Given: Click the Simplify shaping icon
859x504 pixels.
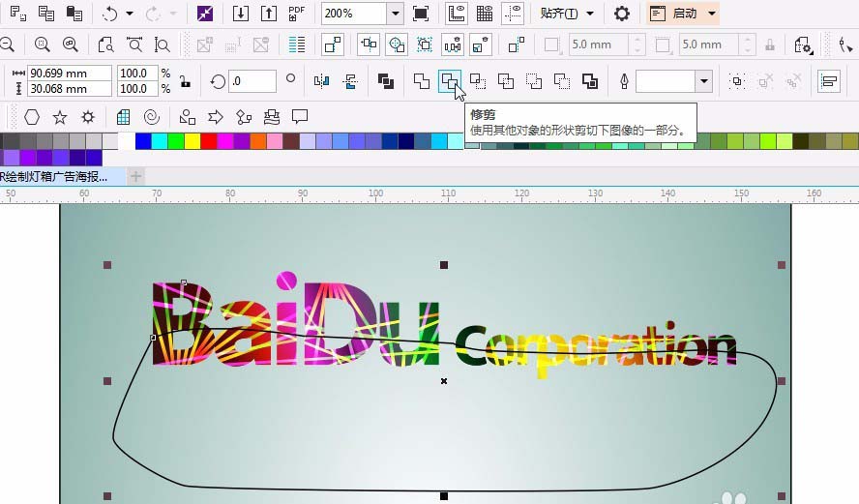Looking at the screenshot, I should 506,81.
